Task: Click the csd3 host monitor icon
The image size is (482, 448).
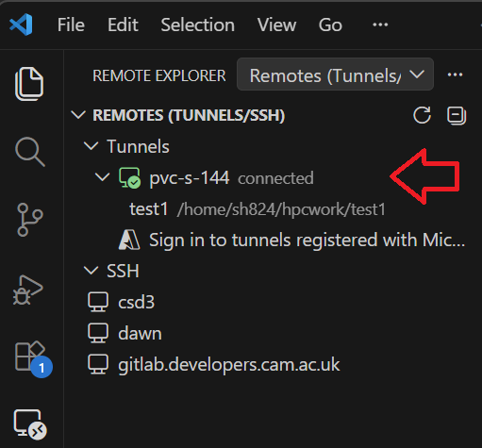Action: pyautogui.click(x=98, y=302)
